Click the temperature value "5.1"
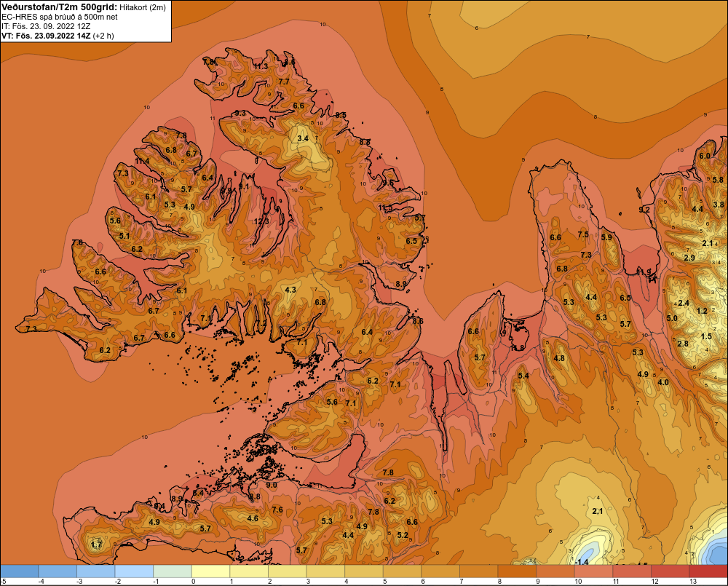This screenshot has height=586, width=728. coord(124,236)
